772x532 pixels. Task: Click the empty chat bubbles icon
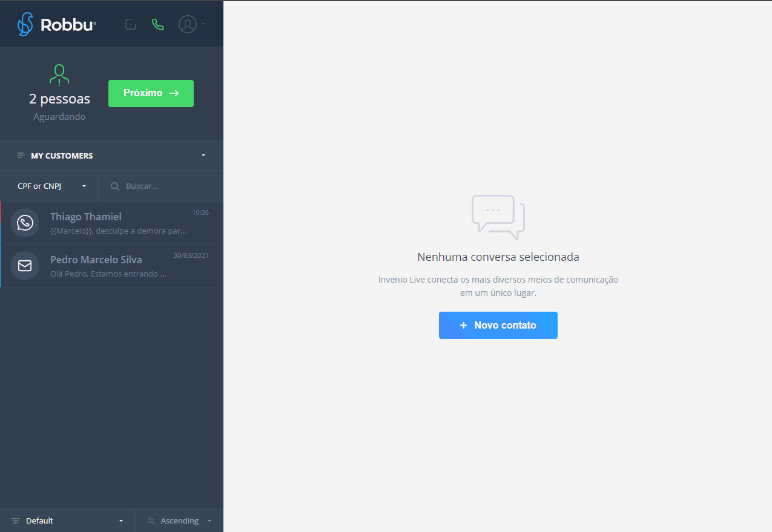click(498, 217)
